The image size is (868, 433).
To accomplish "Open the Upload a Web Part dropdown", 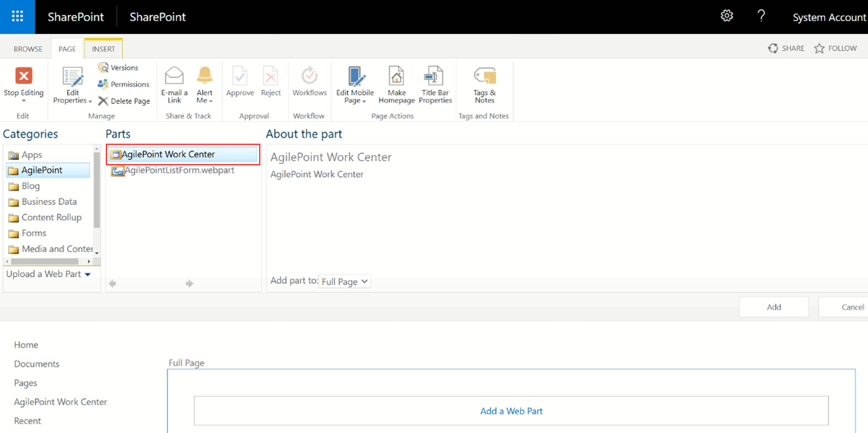I will [49, 274].
